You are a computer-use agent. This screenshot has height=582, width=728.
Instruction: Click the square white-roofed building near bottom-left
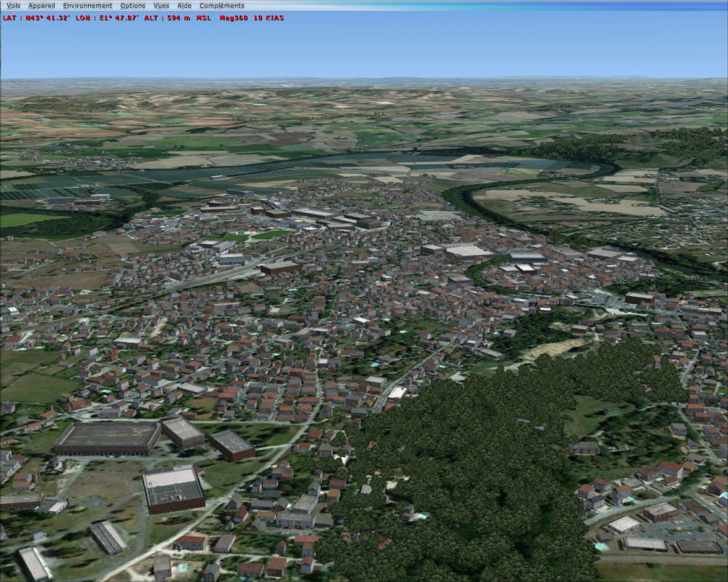coord(173,487)
